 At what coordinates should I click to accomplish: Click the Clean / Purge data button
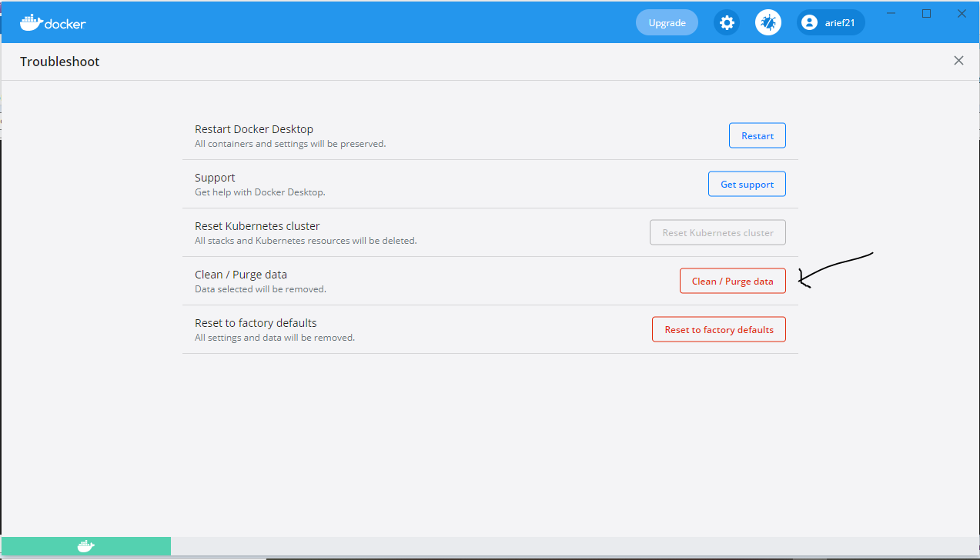pos(733,281)
